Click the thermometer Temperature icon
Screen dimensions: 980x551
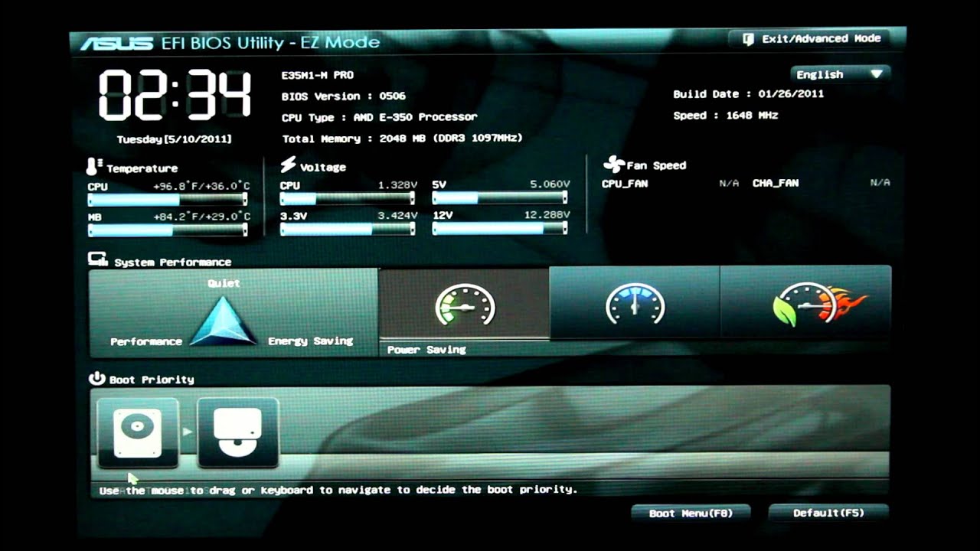pos(95,166)
